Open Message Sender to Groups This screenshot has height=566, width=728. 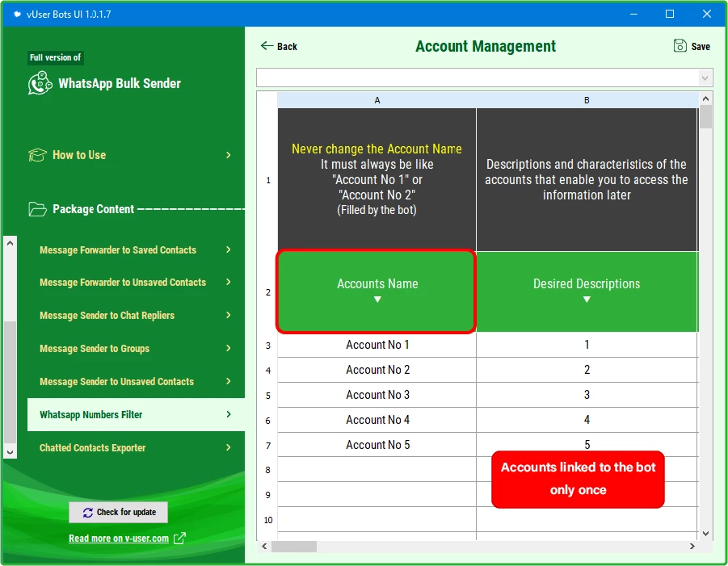pos(95,349)
